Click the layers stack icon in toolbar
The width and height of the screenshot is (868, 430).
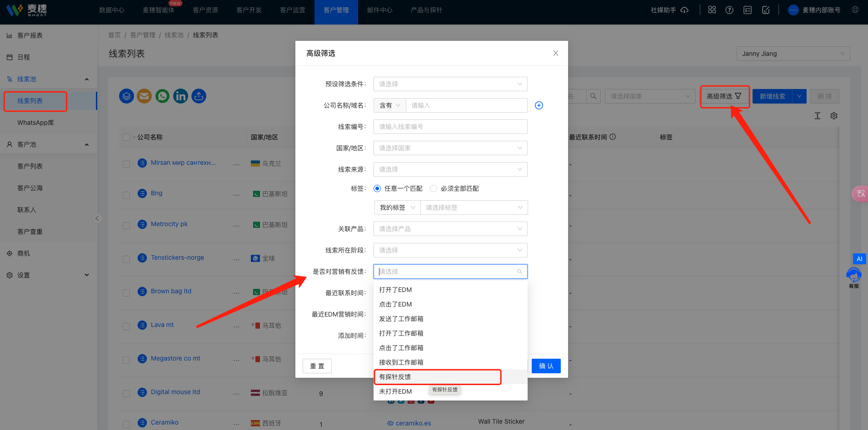126,96
